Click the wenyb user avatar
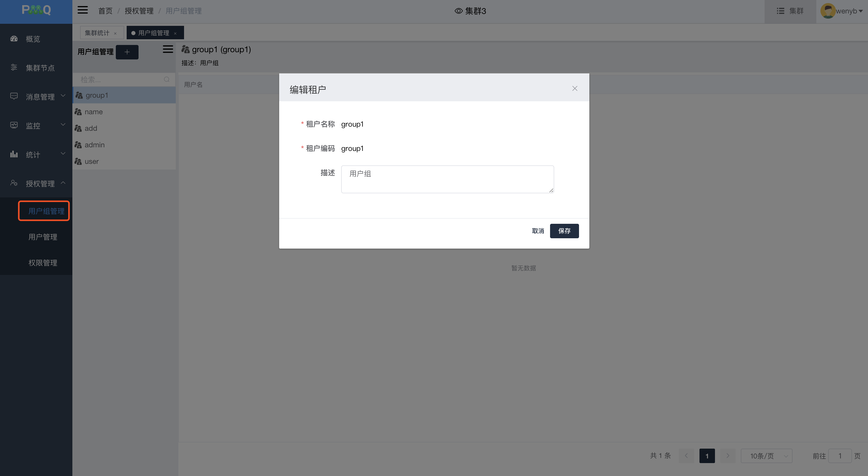868x476 pixels. point(828,11)
